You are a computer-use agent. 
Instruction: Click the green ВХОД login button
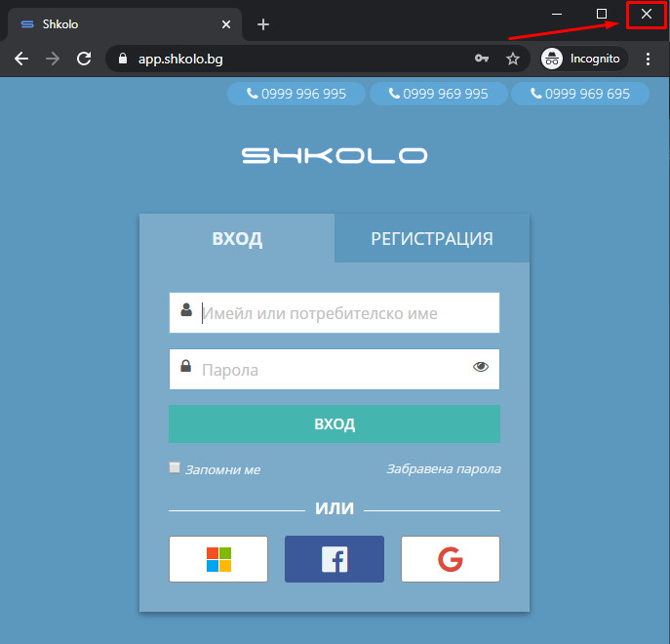pos(335,423)
